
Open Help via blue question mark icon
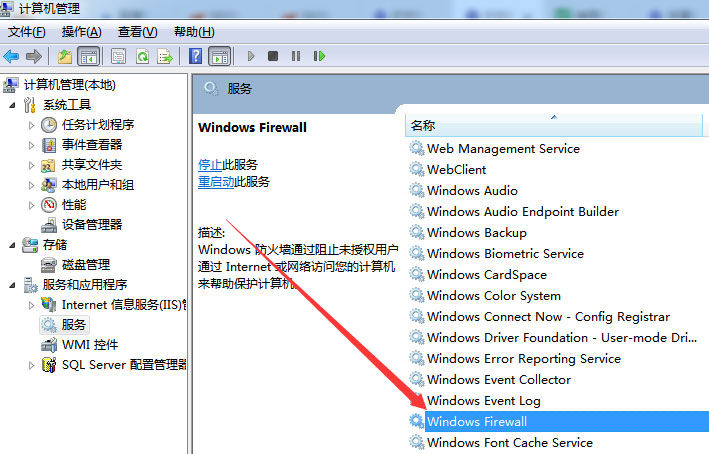pyautogui.click(x=196, y=56)
